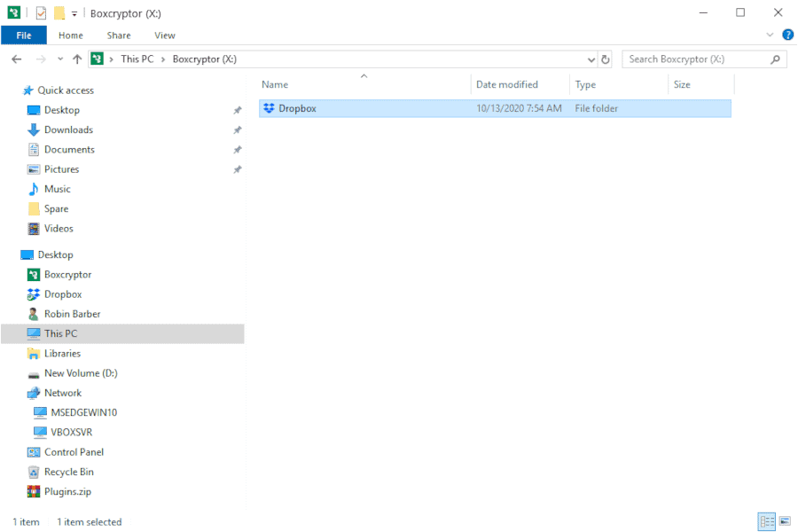Expand the ribbon via the chevron near Help

tap(768, 35)
